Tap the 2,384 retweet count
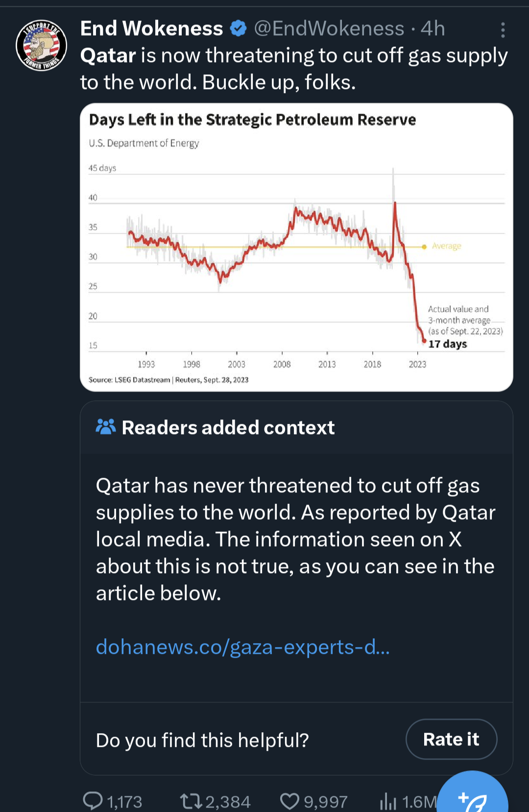This screenshot has width=529, height=812. pos(228,802)
